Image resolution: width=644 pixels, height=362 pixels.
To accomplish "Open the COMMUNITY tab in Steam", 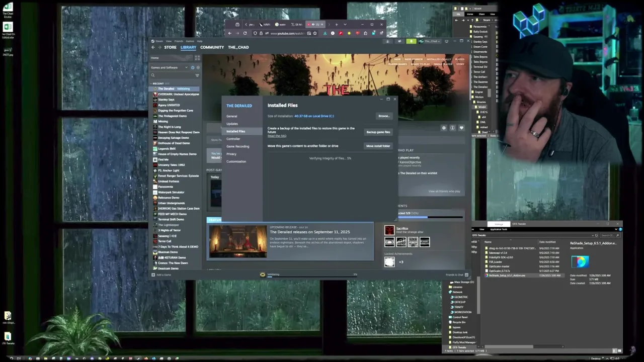I will coord(212,47).
